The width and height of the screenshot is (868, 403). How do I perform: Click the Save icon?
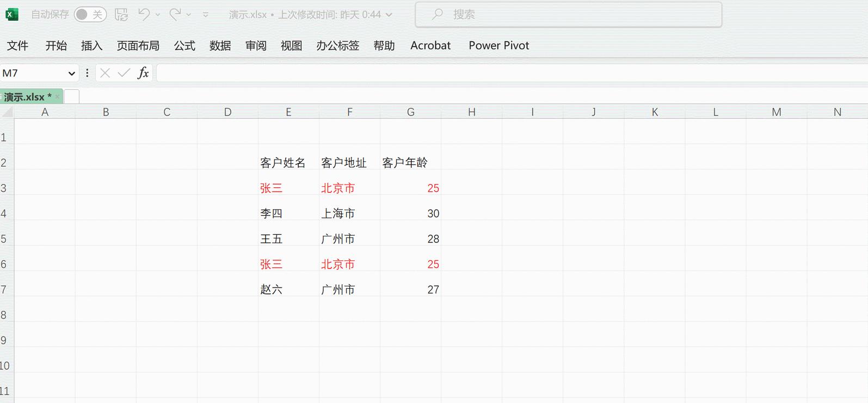tap(121, 14)
